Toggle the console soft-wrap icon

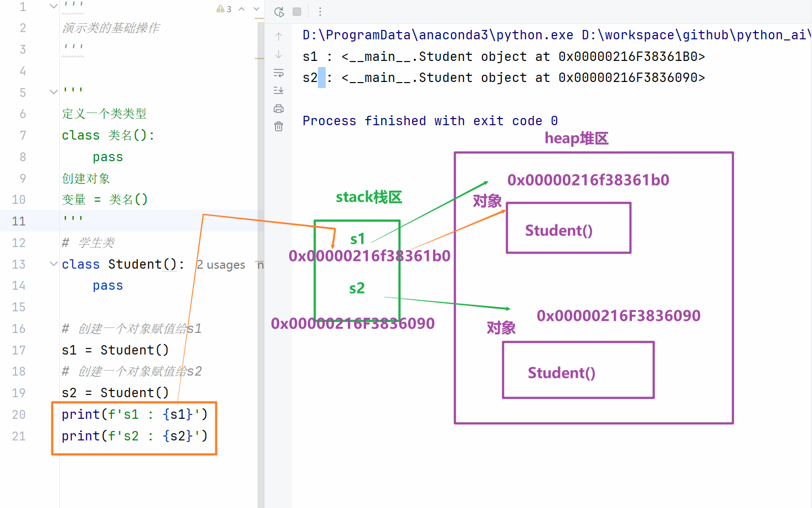pos(279,73)
